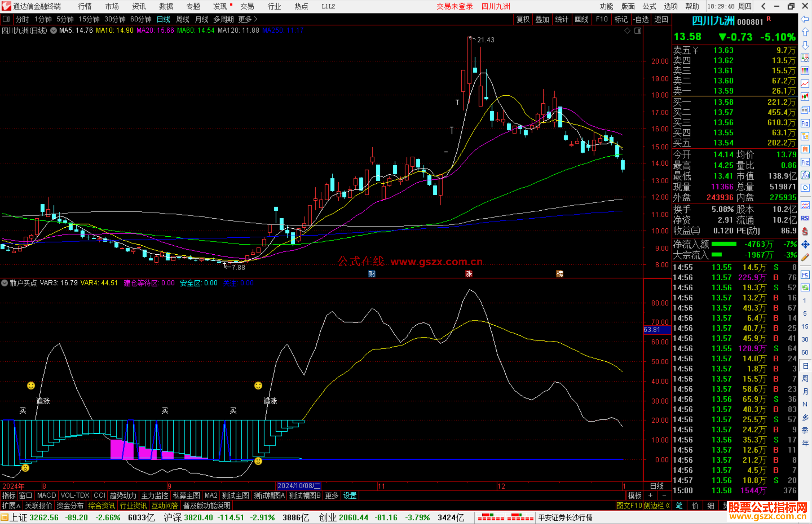The width and height of the screenshot is (812, 524).
Task: Click the Tongdaxin logo in title bar
Action: point(6,6)
